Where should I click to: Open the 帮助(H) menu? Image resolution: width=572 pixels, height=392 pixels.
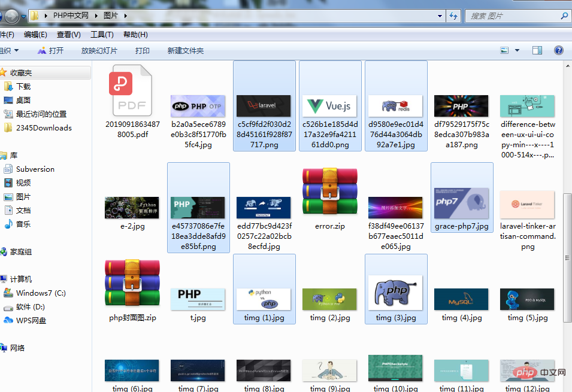pos(135,35)
